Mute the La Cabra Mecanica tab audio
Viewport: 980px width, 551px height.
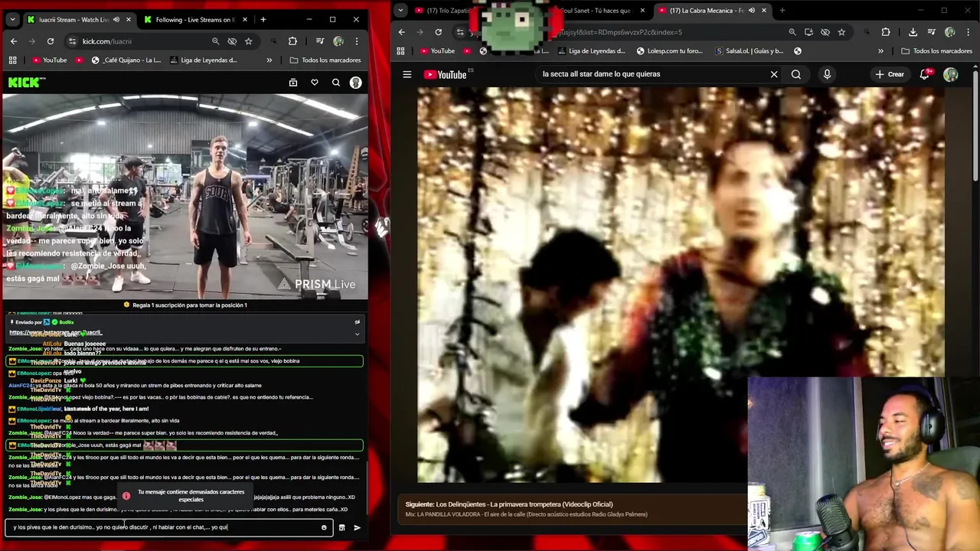(751, 11)
